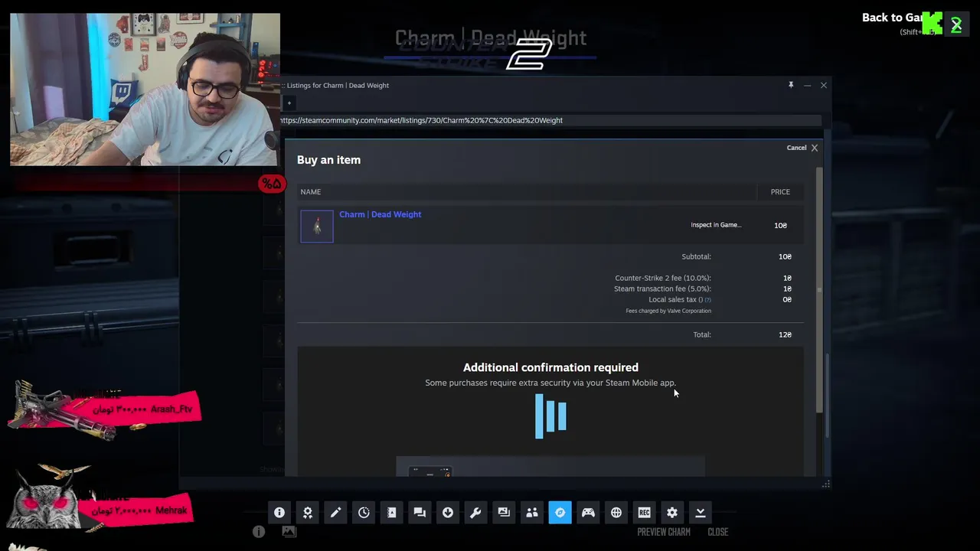Screen dimensions: 980x551
Task: Focus the steamcommunity.com URL address bar
Action: click(x=550, y=120)
